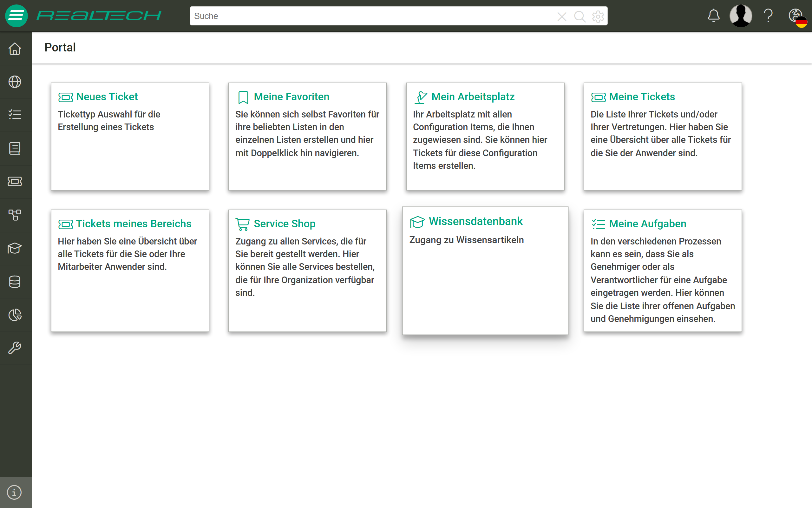Open the Meine Tickets tile

point(663,137)
